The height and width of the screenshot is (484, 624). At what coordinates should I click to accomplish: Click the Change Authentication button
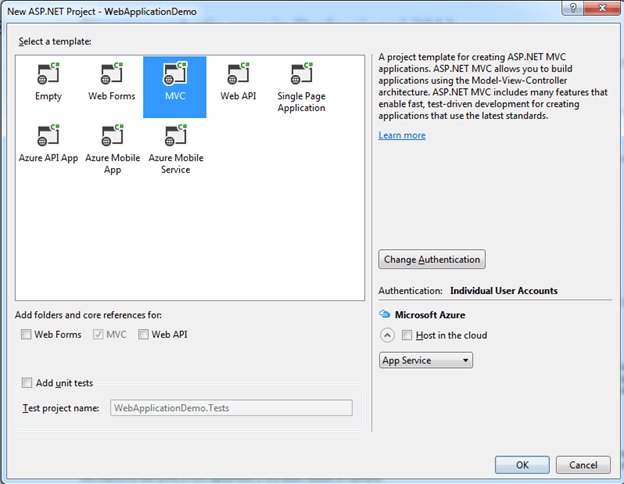[432, 260]
